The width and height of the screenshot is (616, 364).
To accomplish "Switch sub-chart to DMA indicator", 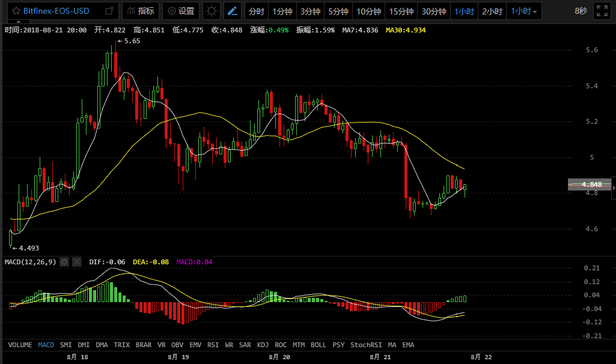I will (x=102, y=345).
